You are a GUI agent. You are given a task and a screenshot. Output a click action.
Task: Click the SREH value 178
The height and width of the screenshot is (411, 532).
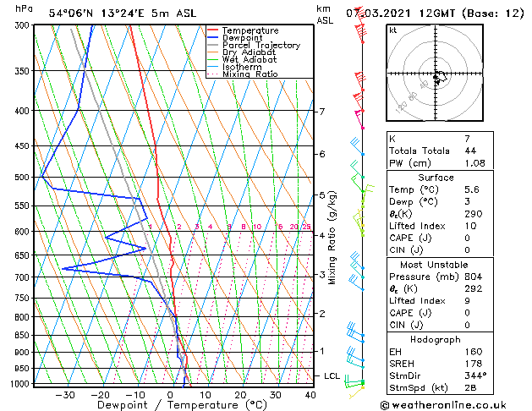coord(474,364)
